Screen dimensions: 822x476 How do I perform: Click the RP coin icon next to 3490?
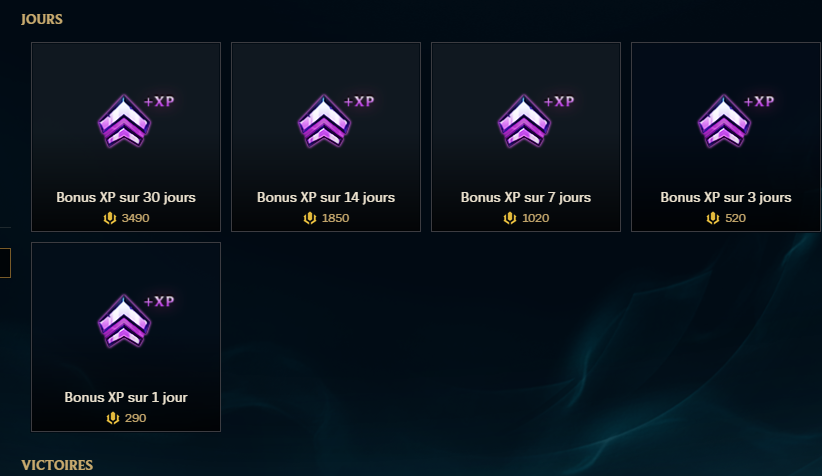click(x=110, y=218)
